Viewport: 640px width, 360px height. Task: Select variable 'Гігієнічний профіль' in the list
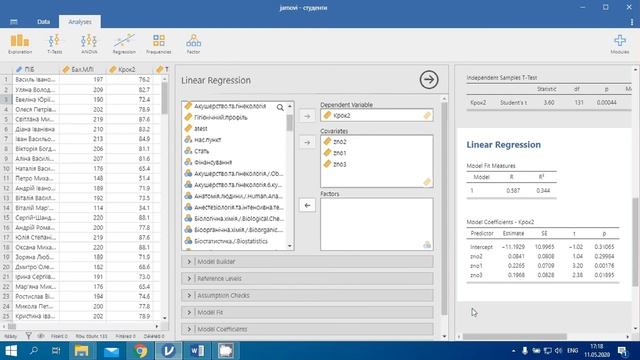[221, 118]
